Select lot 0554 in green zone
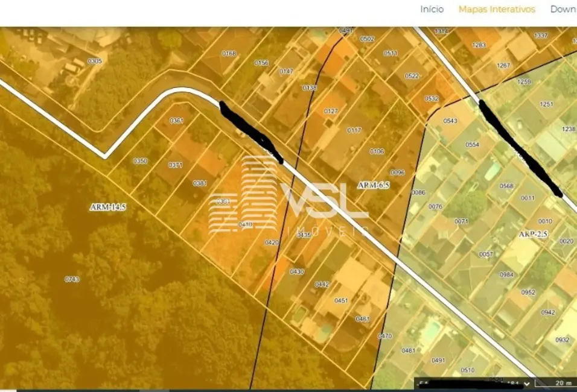577x392 pixels. point(472,145)
